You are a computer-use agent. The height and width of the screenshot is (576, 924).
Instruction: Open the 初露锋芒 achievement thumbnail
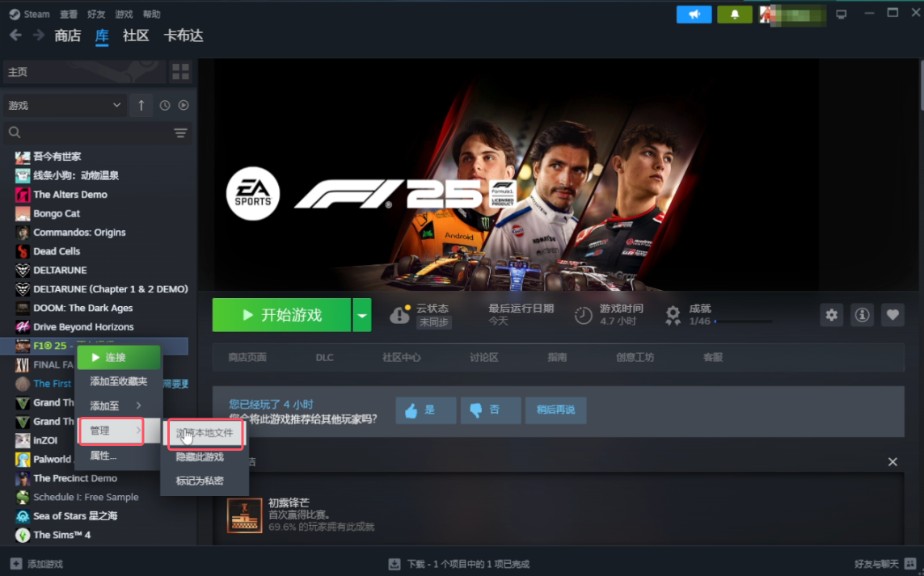(245, 515)
